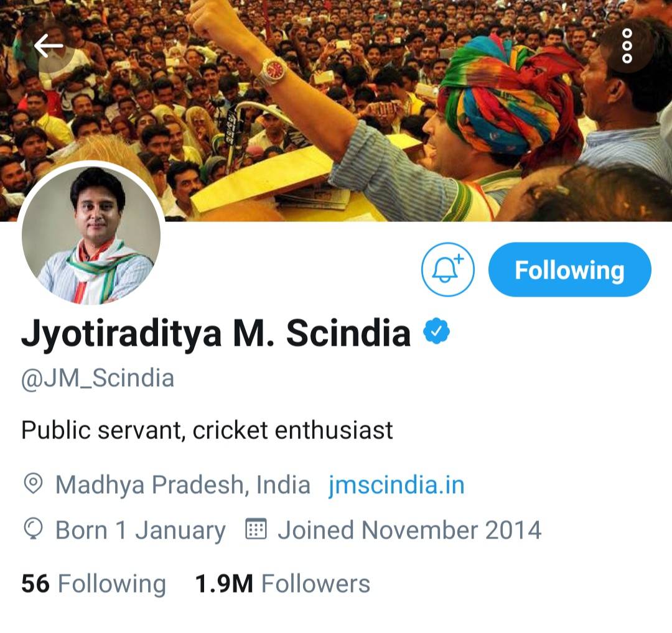This screenshot has width=672, height=633.
Task: Tap the location pin icon
Action: click(33, 484)
